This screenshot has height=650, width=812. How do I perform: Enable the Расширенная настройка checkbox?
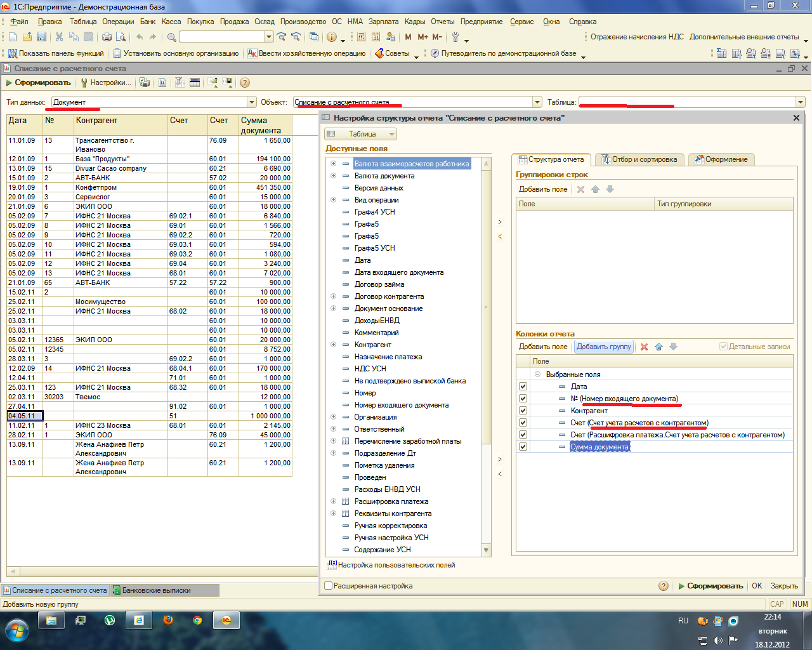(329, 586)
